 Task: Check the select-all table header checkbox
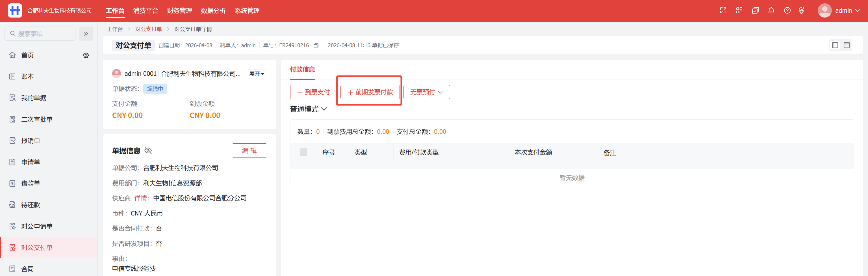click(x=303, y=152)
